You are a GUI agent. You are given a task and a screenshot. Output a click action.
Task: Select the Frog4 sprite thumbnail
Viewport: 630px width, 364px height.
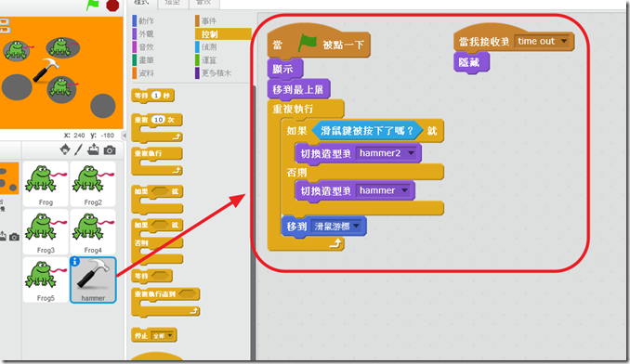[x=93, y=232]
